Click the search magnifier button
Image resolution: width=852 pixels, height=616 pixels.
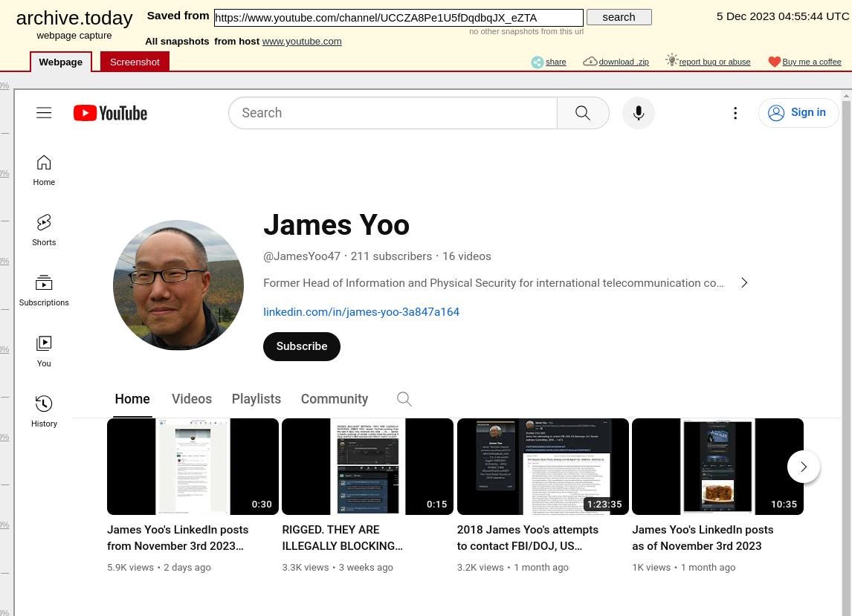coord(582,113)
